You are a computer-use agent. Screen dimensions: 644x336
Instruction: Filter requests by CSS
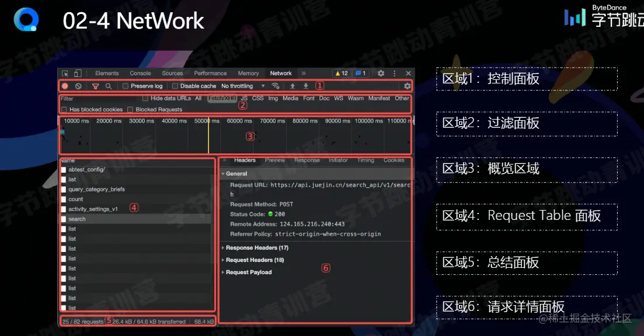pyautogui.click(x=258, y=99)
